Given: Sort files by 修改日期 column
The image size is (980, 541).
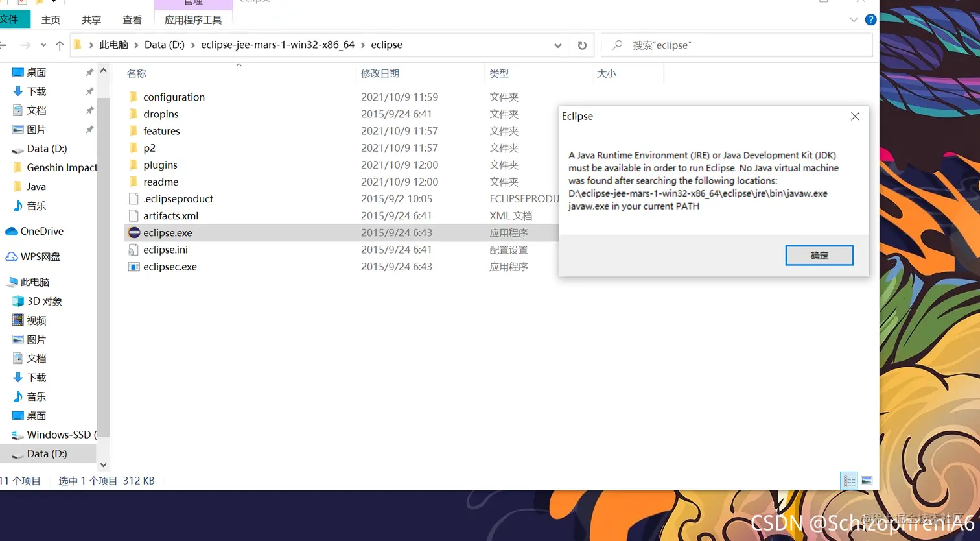Looking at the screenshot, I should 380,74.
